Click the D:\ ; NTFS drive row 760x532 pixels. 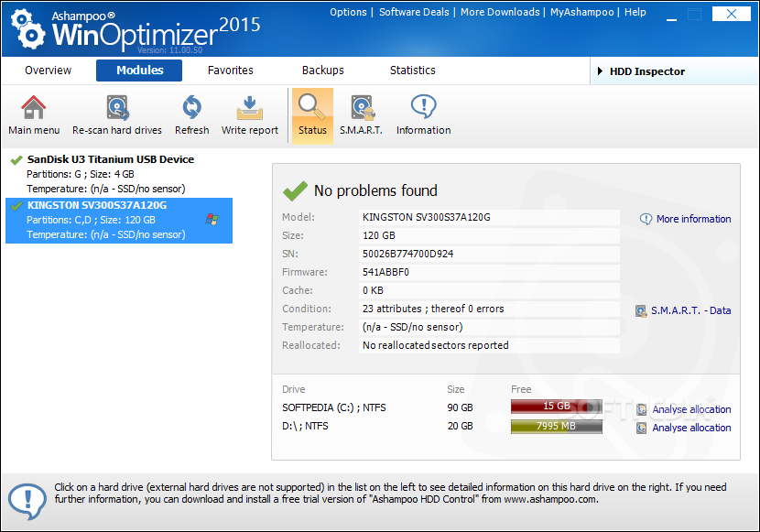point(305,426)
